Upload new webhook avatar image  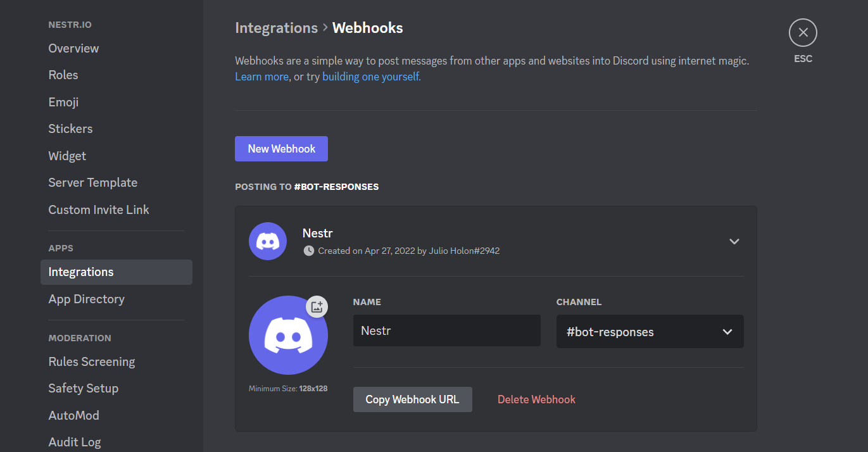pyautogui.click(x=317, y=306)
